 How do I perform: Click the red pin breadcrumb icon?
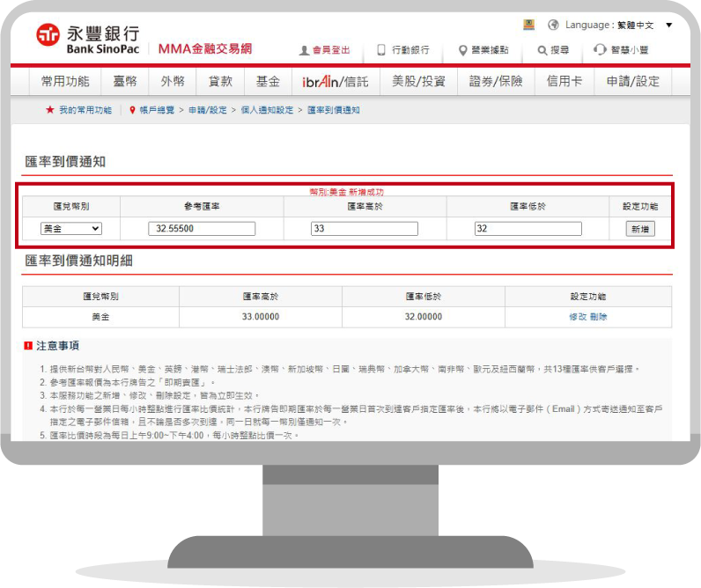pos(132,110)
